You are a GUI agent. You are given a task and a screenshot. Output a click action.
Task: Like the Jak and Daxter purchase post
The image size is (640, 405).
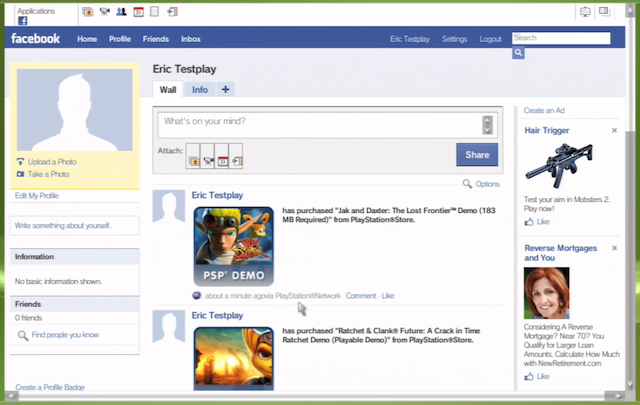pyautogui.click(x=388, y=296)
